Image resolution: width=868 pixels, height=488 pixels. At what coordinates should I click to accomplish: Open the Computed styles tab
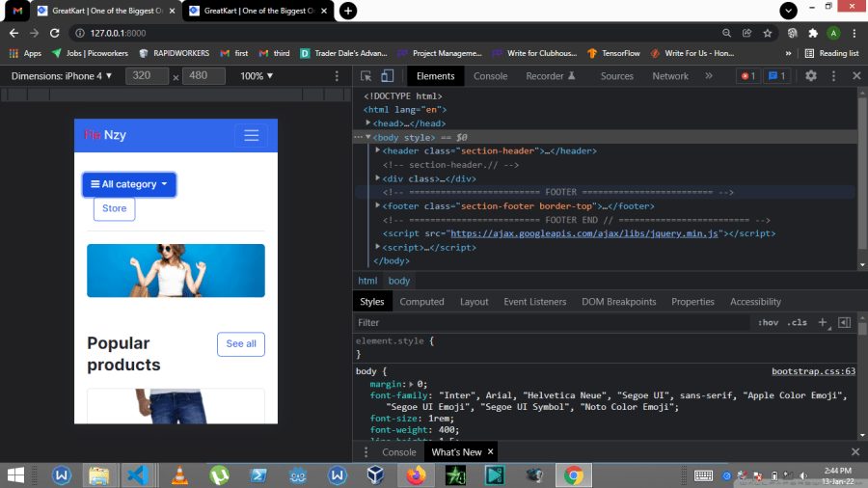[421, 302]
